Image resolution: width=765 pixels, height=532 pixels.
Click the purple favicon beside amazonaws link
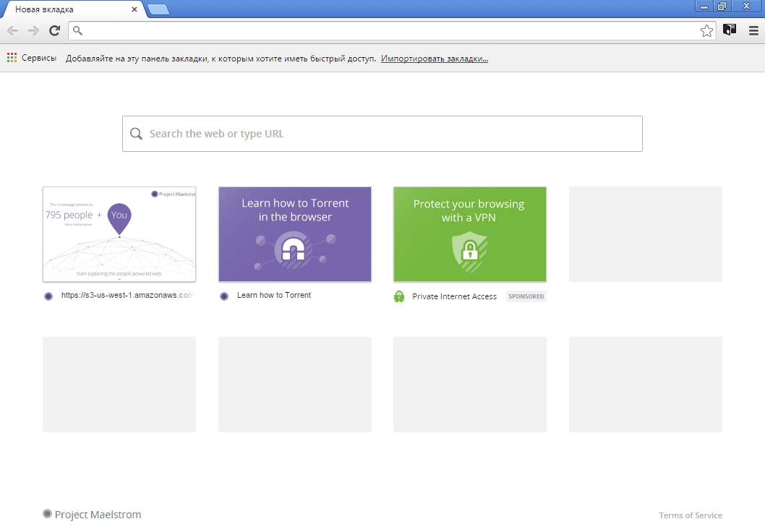(x=48, y=296)
